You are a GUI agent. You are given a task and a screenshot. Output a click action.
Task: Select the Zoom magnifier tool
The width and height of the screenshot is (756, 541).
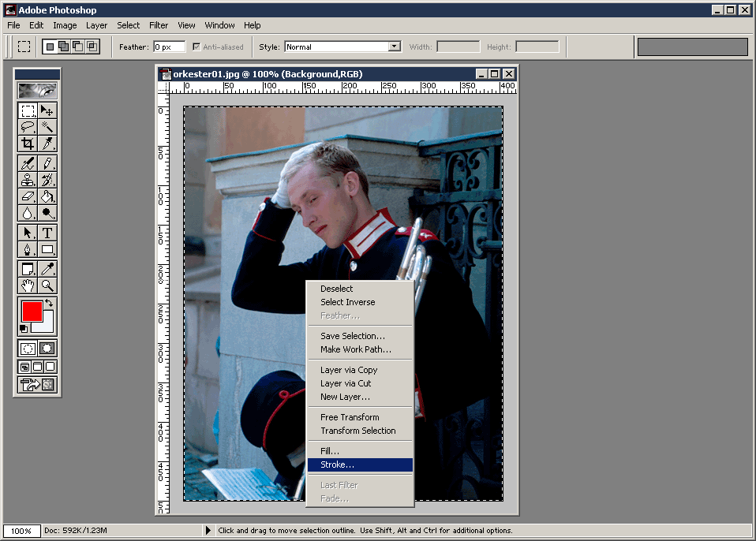[x=47, y=285]
